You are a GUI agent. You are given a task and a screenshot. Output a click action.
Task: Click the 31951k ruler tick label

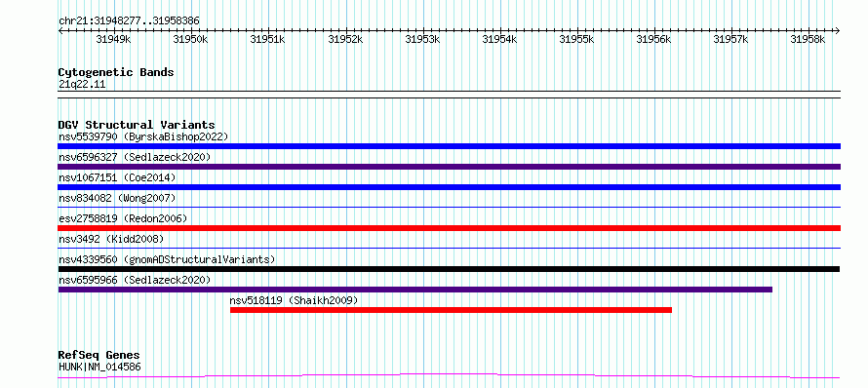[267, 39]
